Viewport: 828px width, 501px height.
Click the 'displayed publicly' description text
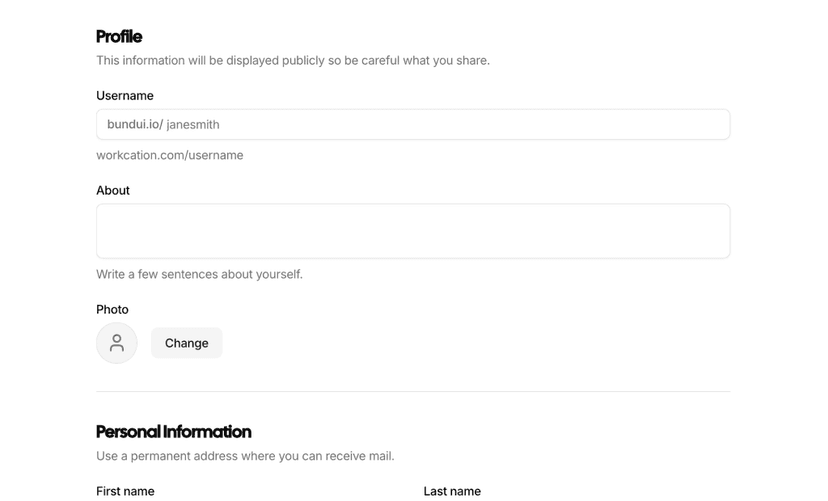point(293,61)
